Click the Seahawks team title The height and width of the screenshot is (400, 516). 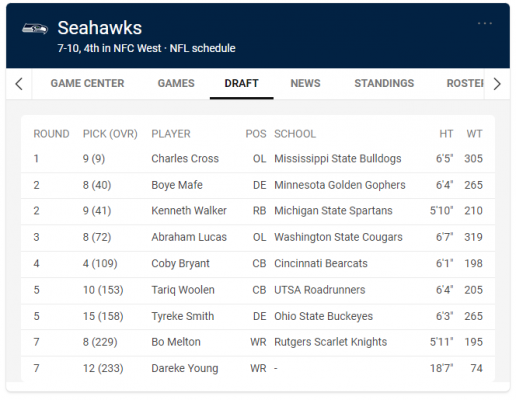click(x=100, y=28)
